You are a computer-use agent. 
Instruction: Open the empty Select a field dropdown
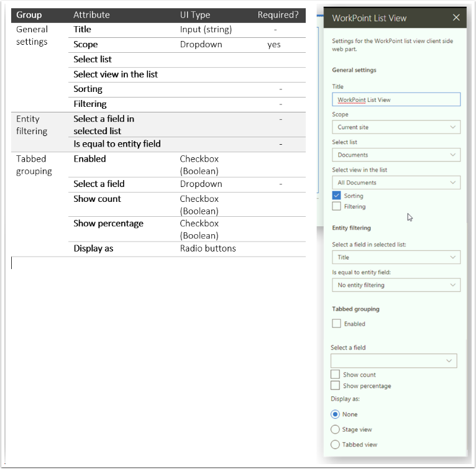(x=394, y=361)
